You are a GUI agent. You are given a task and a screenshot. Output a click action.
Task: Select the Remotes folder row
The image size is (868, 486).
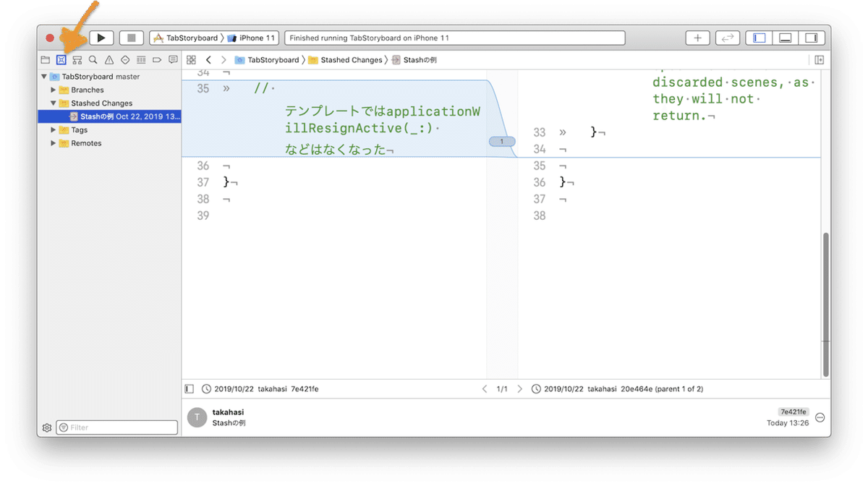tap(109, 143)
